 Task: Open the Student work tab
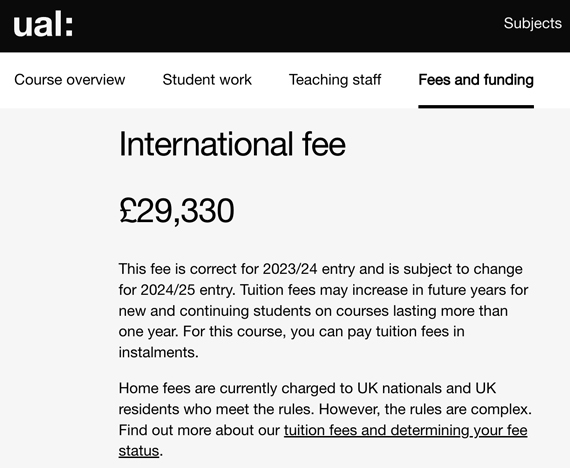pos(207,80)
